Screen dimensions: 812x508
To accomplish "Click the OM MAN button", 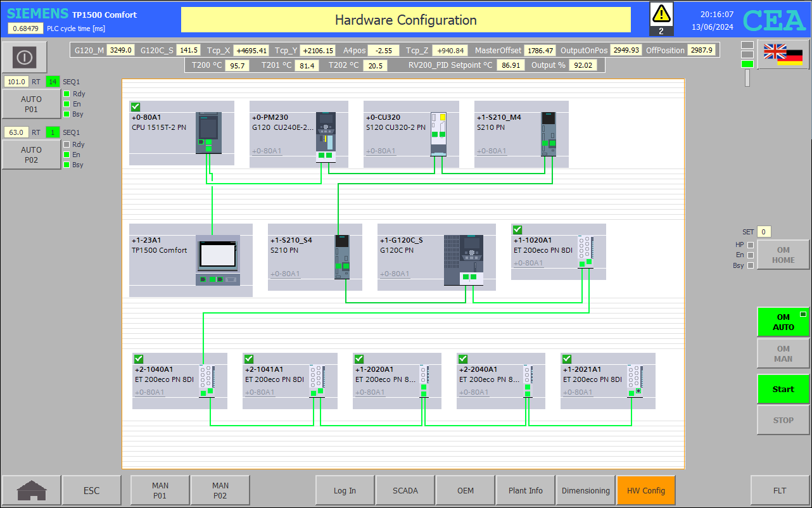I will [x=783, y=353].
